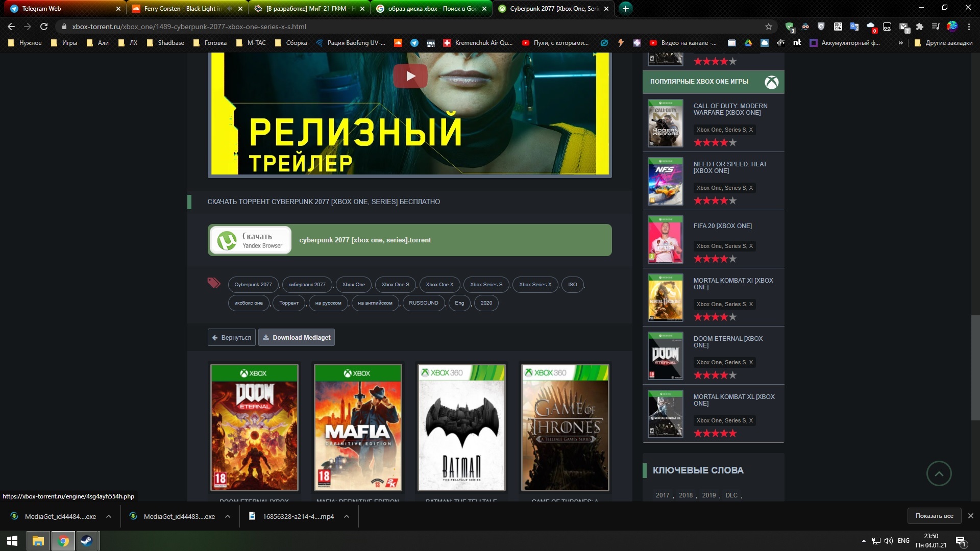This screenshot has width=980, height=551.
Task: Open the Game of Thrones cover thumbnail
Action: [x=565, y=428]
